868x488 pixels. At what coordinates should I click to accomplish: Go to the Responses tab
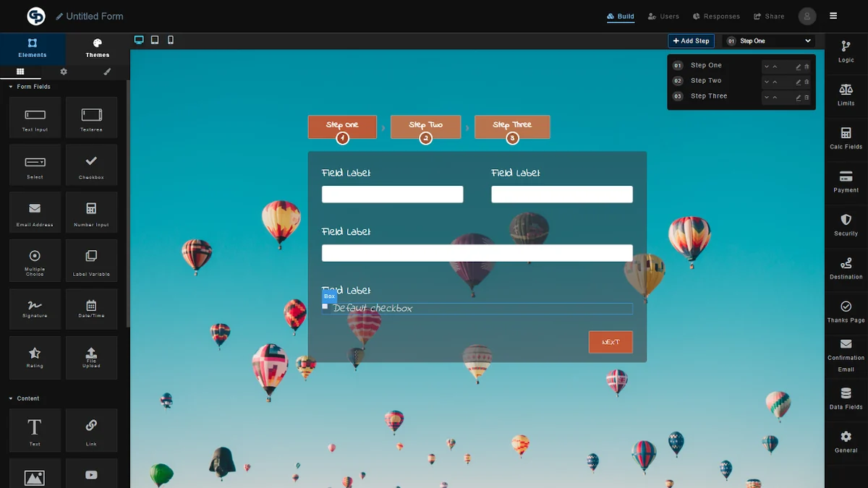pos(716,17)
